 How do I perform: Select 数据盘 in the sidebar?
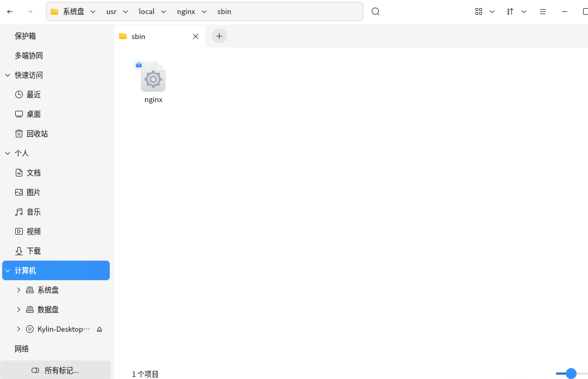coord(48,309)
